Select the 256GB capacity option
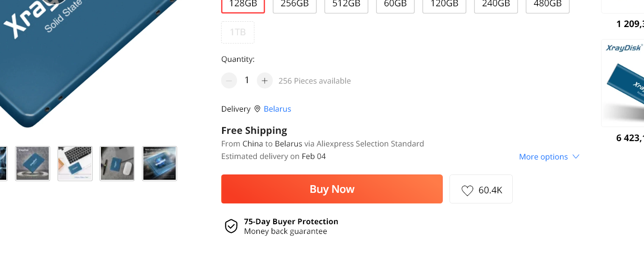Viewport: 644px width, 260px height. [x=294, y=4]
